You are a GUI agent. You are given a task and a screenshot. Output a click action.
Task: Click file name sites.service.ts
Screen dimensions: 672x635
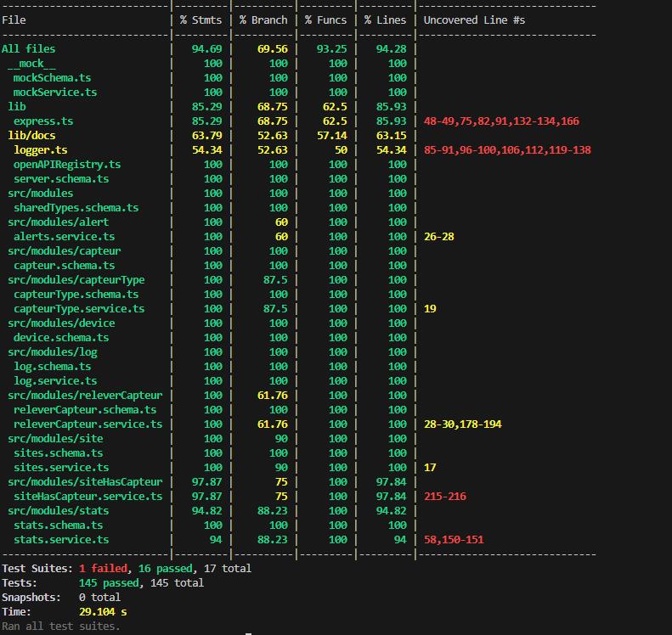tap(61, 468)
